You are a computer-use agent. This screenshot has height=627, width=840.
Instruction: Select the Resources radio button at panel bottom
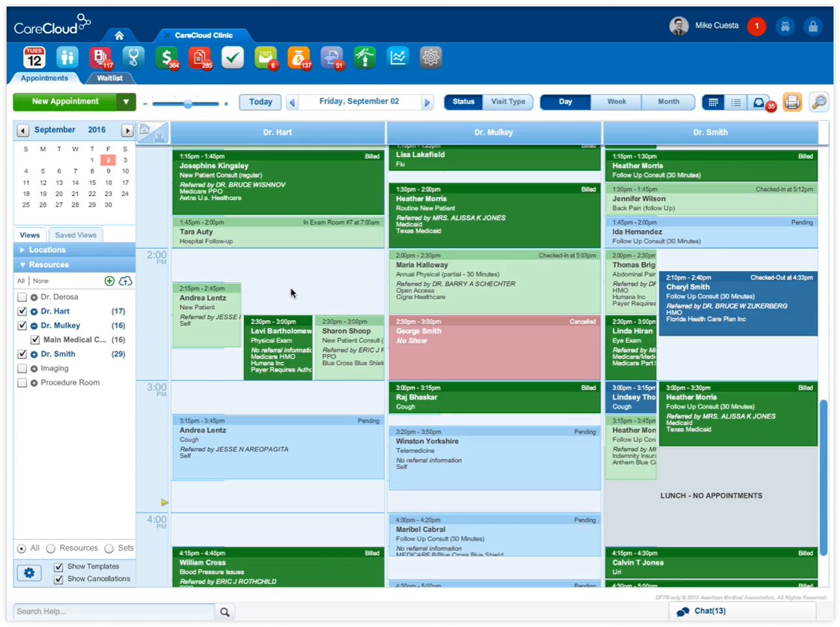tap(51, 548)
